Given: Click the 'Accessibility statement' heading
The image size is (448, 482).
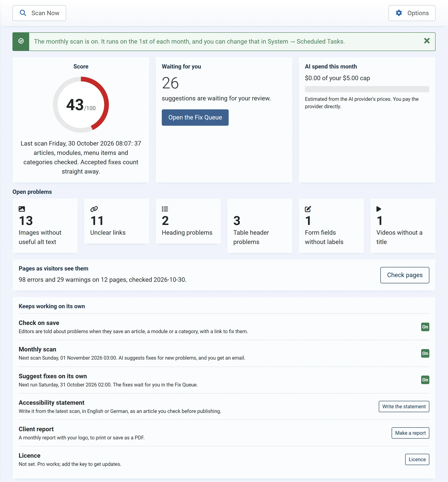Looking at the screenshot, I should click(51, 402).
